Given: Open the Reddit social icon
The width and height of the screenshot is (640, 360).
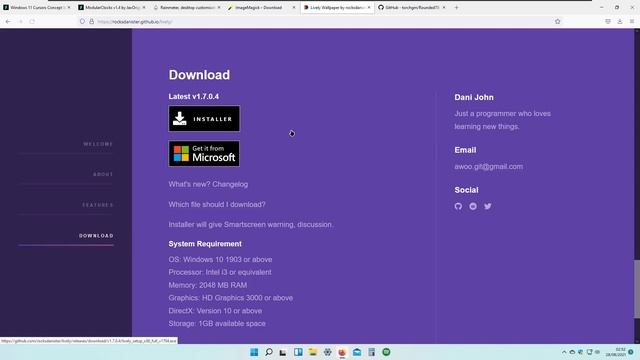Looking at the screenshot, I should click(473, 207).
